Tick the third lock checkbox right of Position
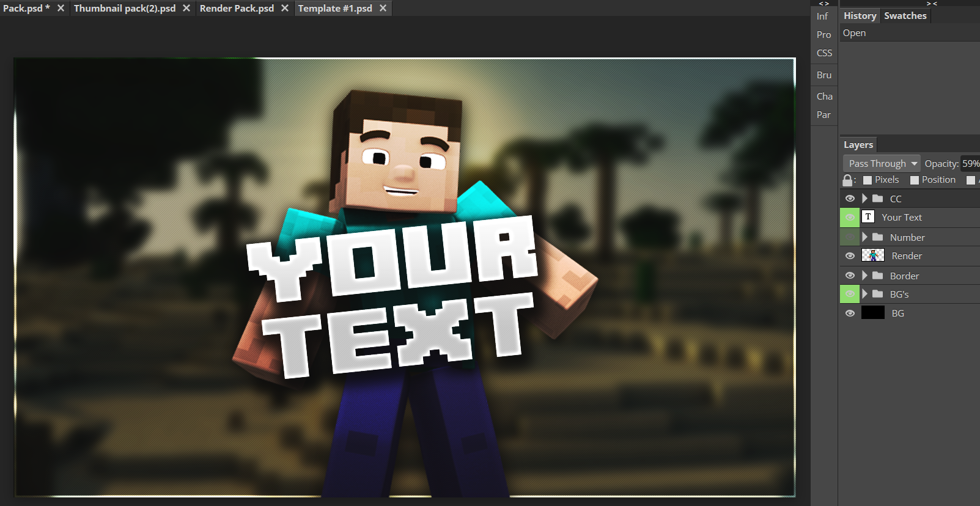Screen dimensions: 980x506 tap(971, 180)
